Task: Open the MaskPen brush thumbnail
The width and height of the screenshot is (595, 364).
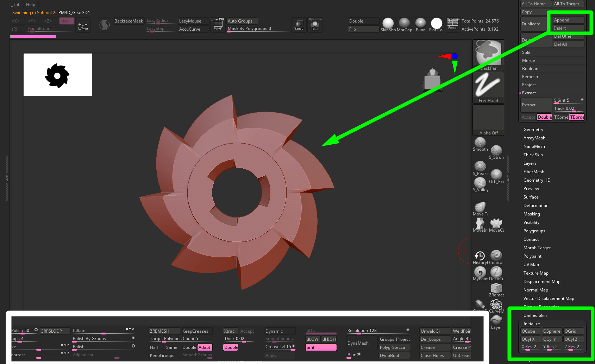Action: [x=488, y=55]
